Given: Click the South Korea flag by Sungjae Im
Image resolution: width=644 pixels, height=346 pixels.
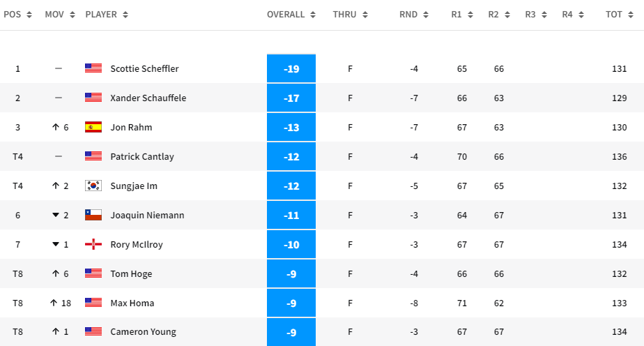Looking at the screenshot, I should tap(93, 186).
